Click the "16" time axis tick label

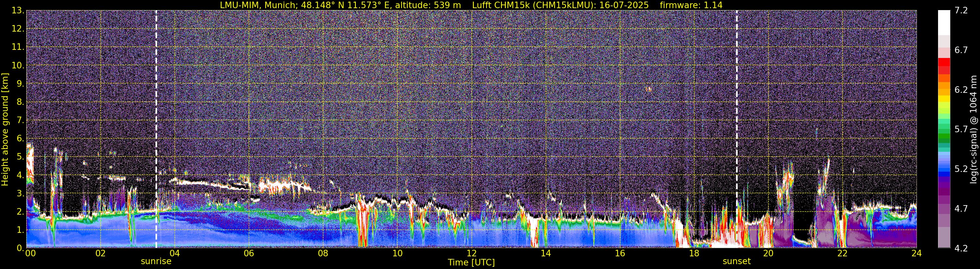620,253
